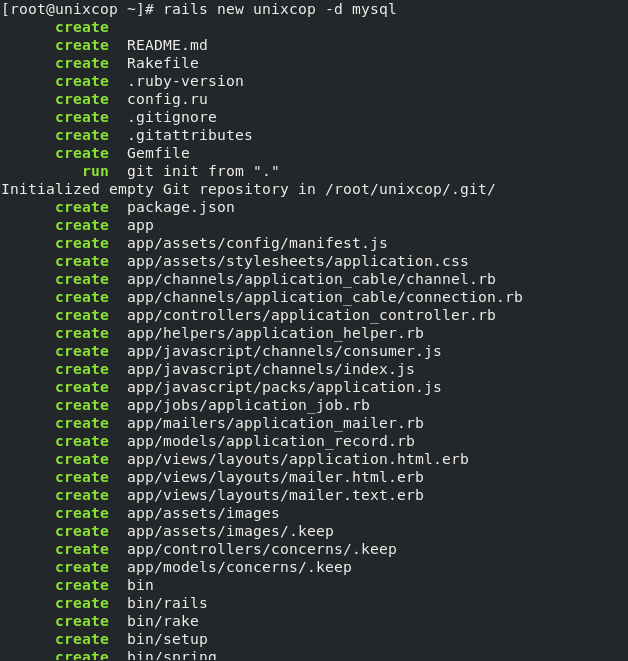Click the .gitignore entry

172,117
